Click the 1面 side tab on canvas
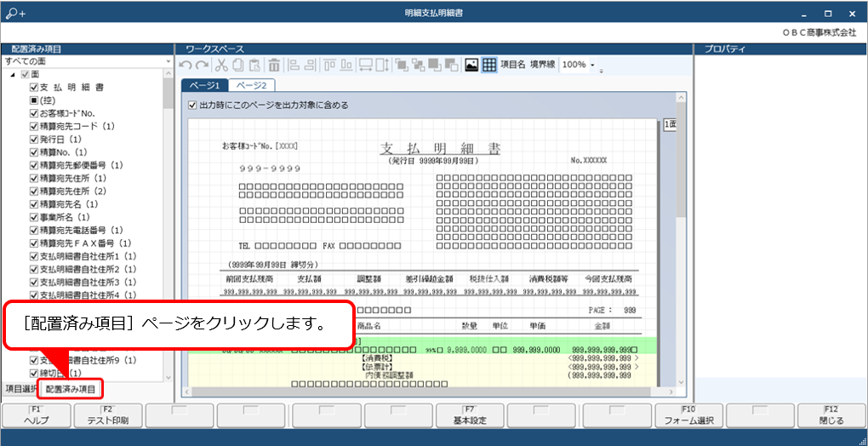The height and width of the screenshot is (446, 868). (670, 126)
